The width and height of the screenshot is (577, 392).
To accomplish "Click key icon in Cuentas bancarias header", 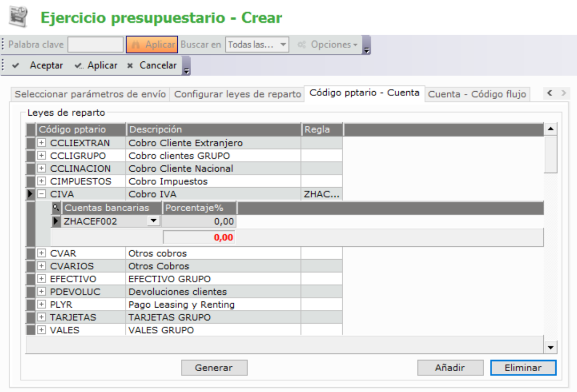I will tap(57, 208).
